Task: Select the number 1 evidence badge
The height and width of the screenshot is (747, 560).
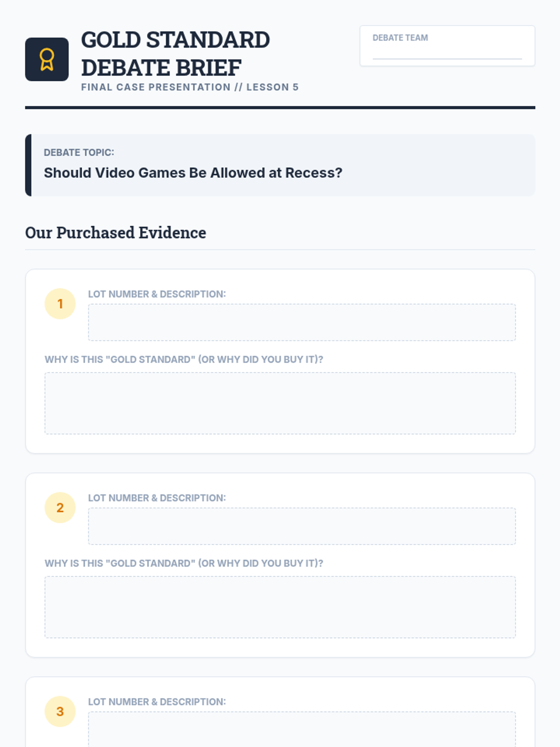Action: pos(60,304)
